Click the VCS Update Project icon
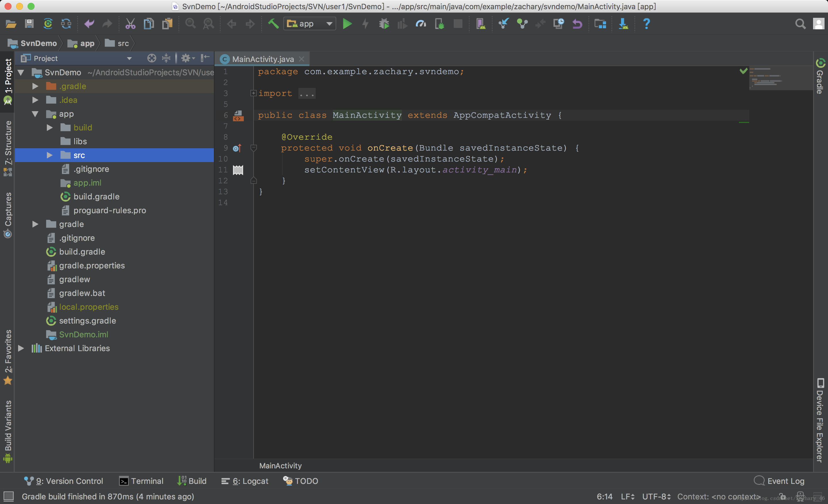 coord(504,24)
